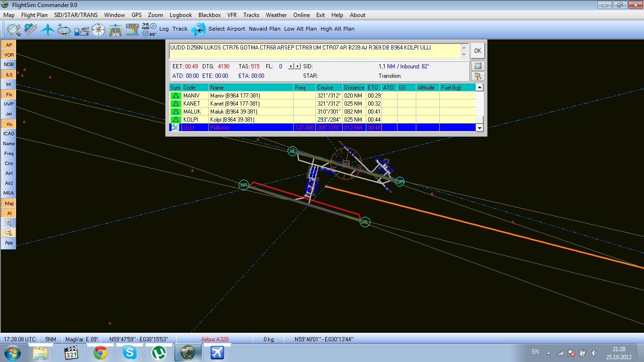Screen dimensions: 644x362
Task: Click the fuel pump aircraft icon
Action: (x=82, y=30)
